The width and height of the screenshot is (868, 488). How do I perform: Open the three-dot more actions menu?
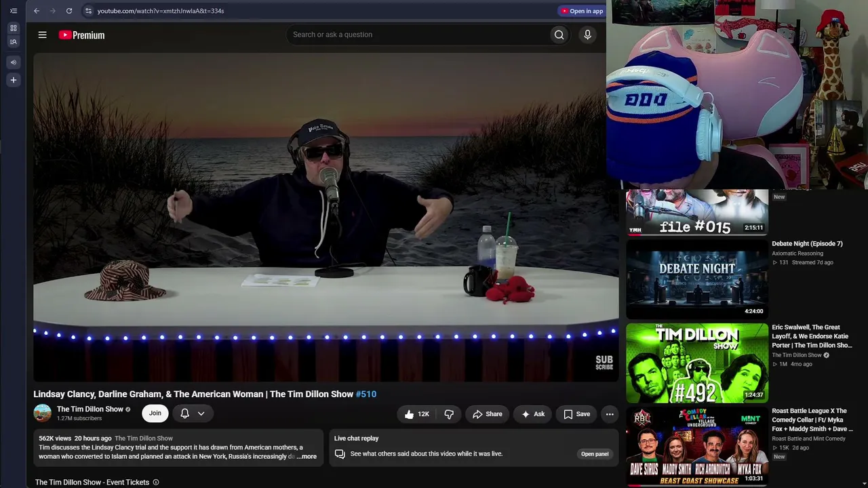[610, 414]
